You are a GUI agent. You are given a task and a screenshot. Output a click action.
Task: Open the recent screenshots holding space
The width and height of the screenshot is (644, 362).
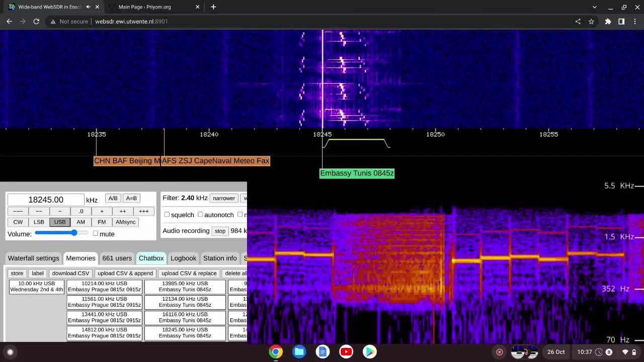coord(524,352)
